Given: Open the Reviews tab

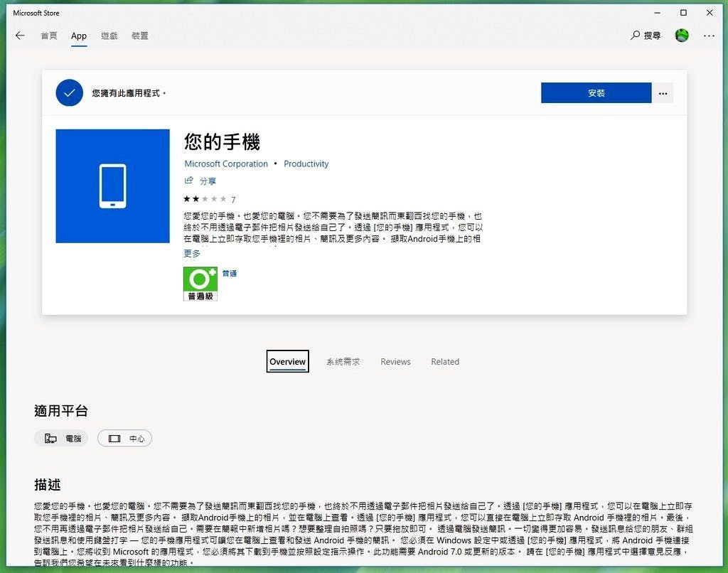Looking at the screenshot, I should pyautogui.click(x=395, y=362).
